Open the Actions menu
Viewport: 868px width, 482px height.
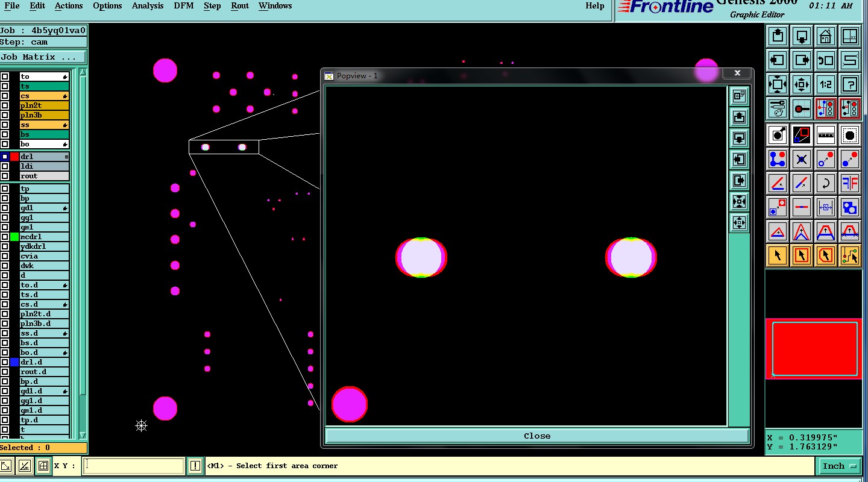[69, 6]
